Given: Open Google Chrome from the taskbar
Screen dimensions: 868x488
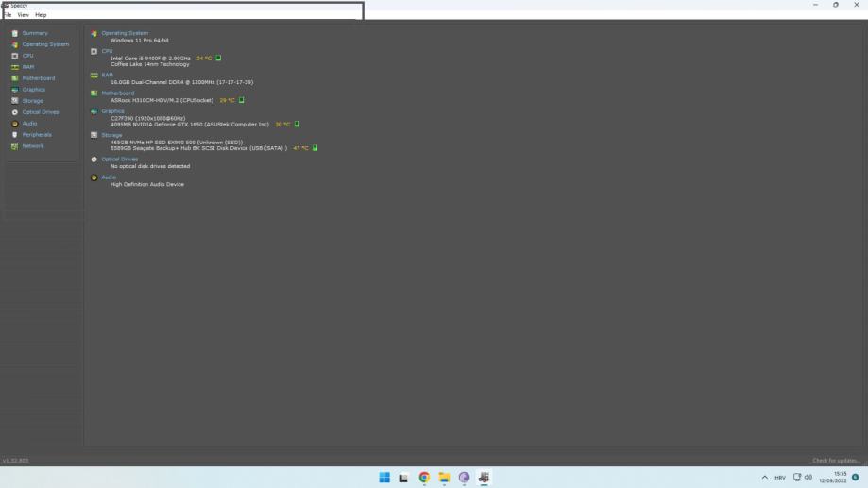Looking at the screenshot, I should pos(424,478).
